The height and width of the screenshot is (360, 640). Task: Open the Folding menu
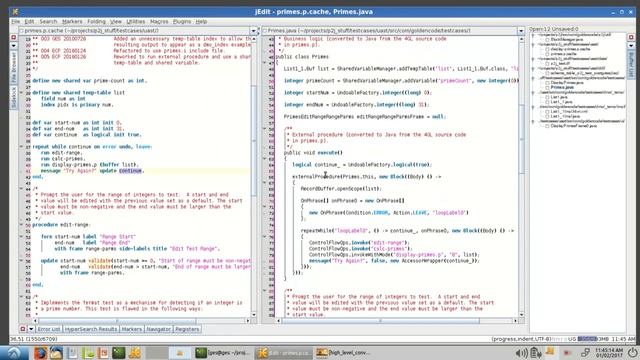click(96, 21)
